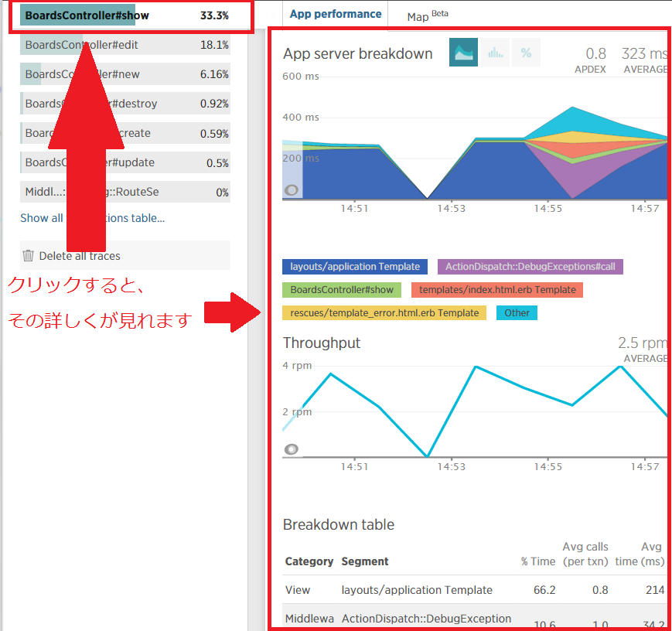Select the area chart view icon
672x631 pixels.
[463, 53]
